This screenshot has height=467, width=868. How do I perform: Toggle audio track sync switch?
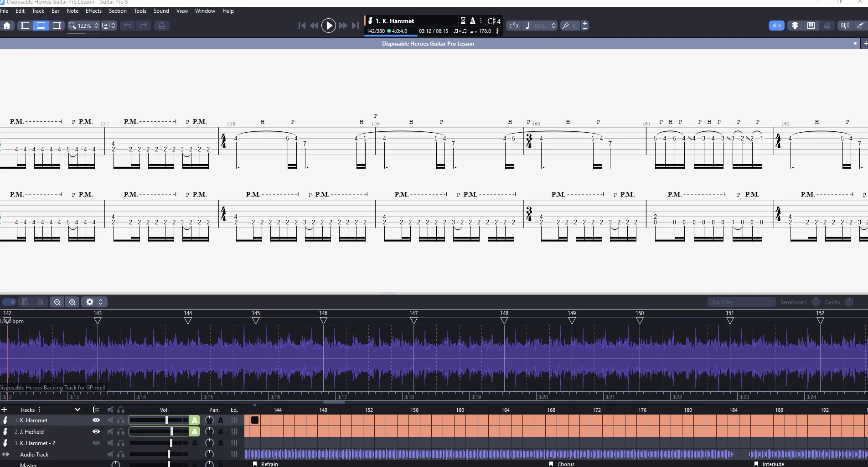pos(9,302)
